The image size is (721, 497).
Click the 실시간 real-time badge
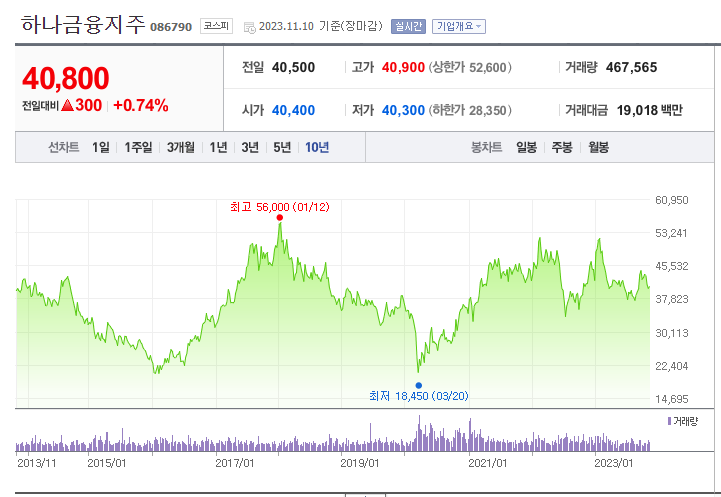408,27
